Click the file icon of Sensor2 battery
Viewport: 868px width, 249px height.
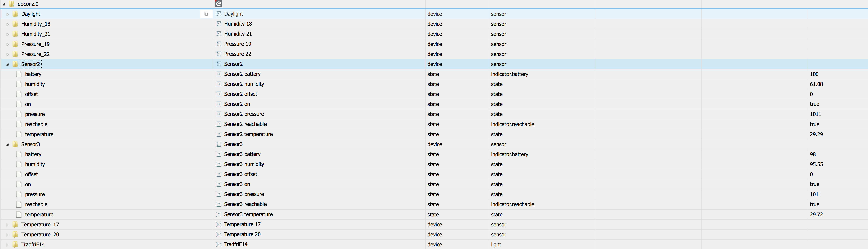[19, 74]
